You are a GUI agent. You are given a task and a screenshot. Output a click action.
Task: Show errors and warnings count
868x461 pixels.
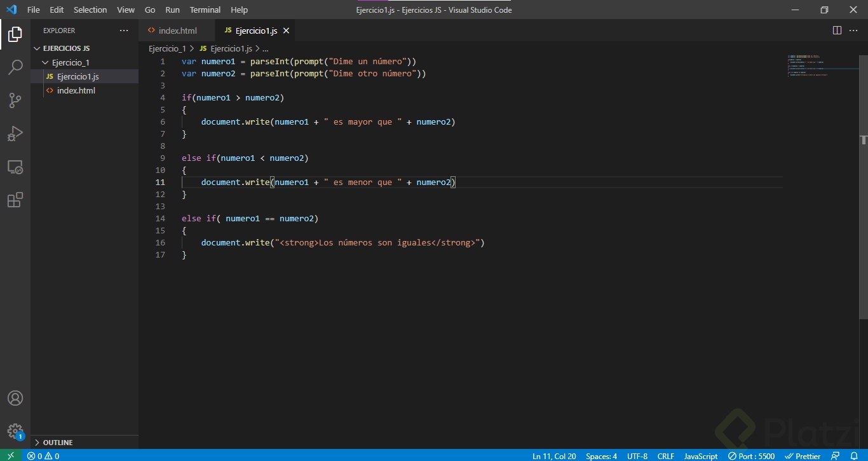(43, 456)
